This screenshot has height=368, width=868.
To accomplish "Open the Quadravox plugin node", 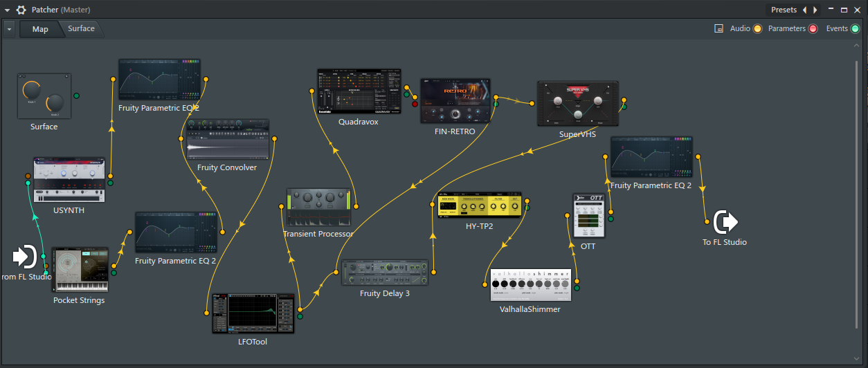I will point(359,91).
